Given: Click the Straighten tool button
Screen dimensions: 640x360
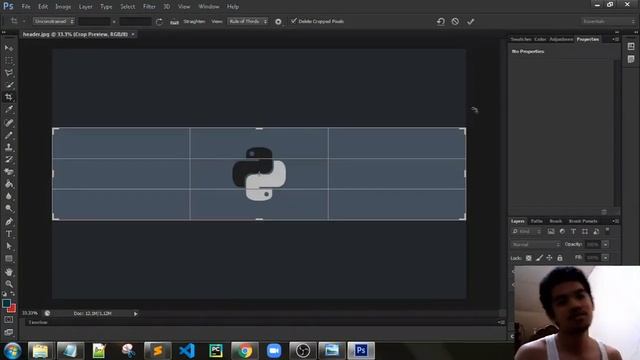Looking at the screenshot, I should (174, 22).
